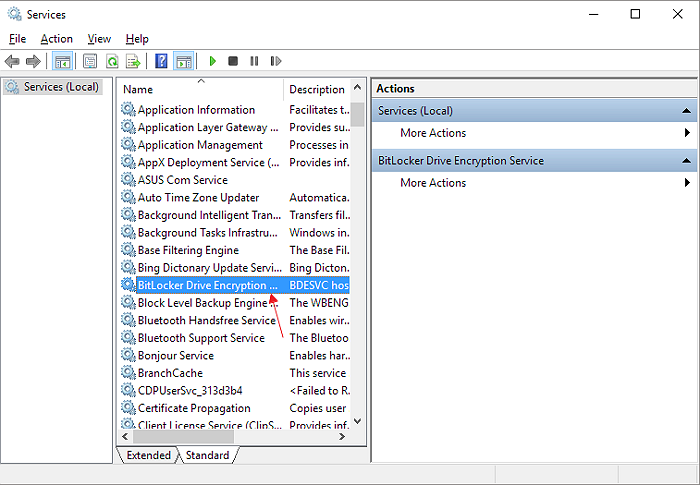Open Properties from the toolbar
This screenshot has width=700, height=485.
pos(90,62)
